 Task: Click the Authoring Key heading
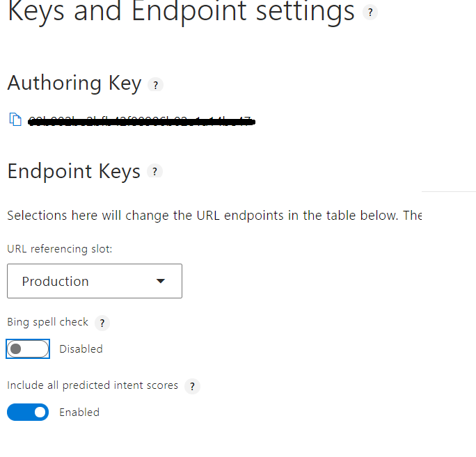(74, 83)
